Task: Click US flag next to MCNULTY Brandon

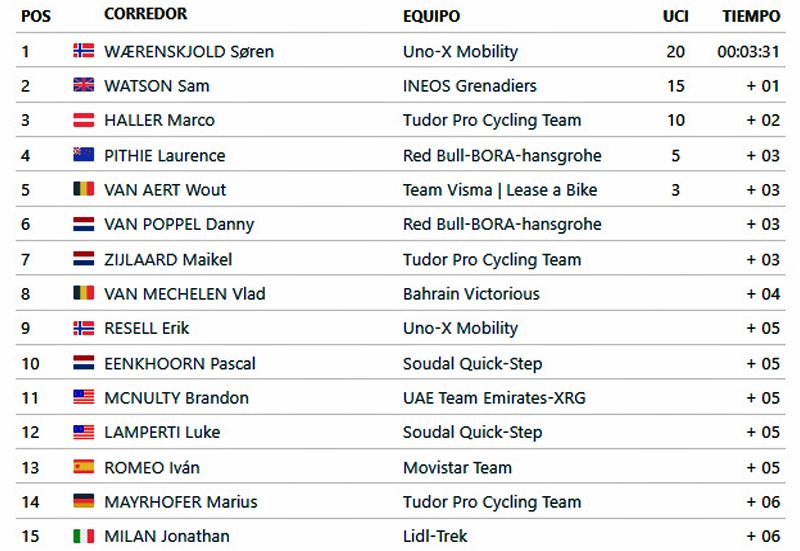Action: (84, 397)
